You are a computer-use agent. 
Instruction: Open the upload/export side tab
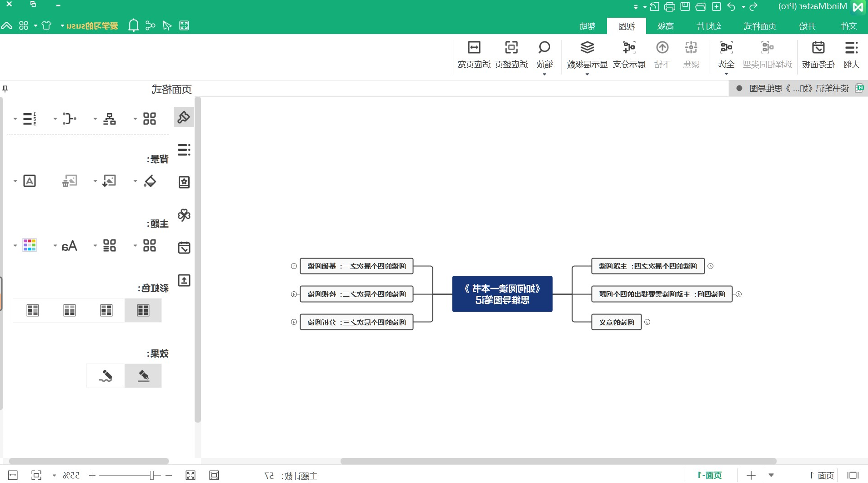[x=184, y=280]
